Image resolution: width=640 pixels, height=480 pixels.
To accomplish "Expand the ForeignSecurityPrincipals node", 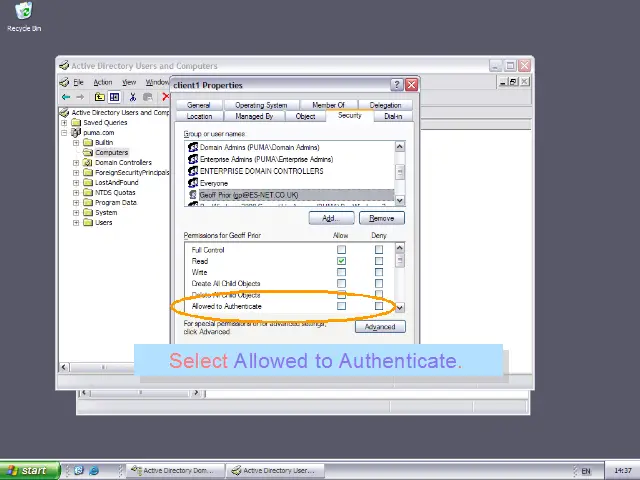I will coord(76,173).
